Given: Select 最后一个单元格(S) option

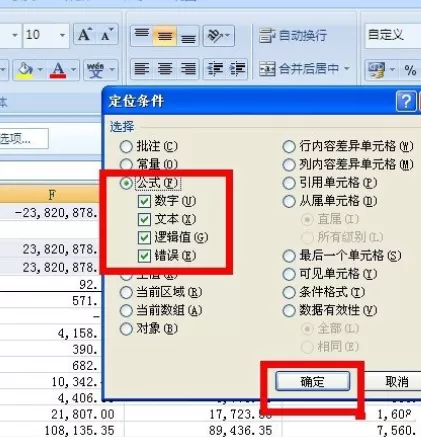Looking at the screenshot, I should [x=342, y=256].
